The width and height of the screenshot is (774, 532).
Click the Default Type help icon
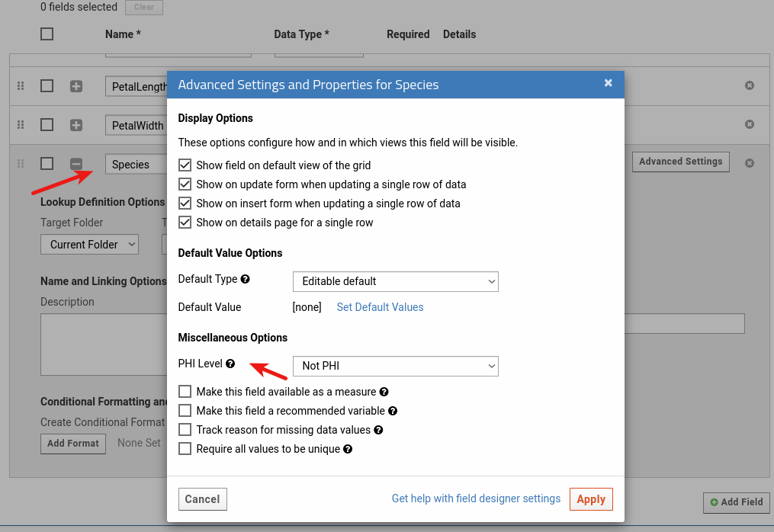246,280
